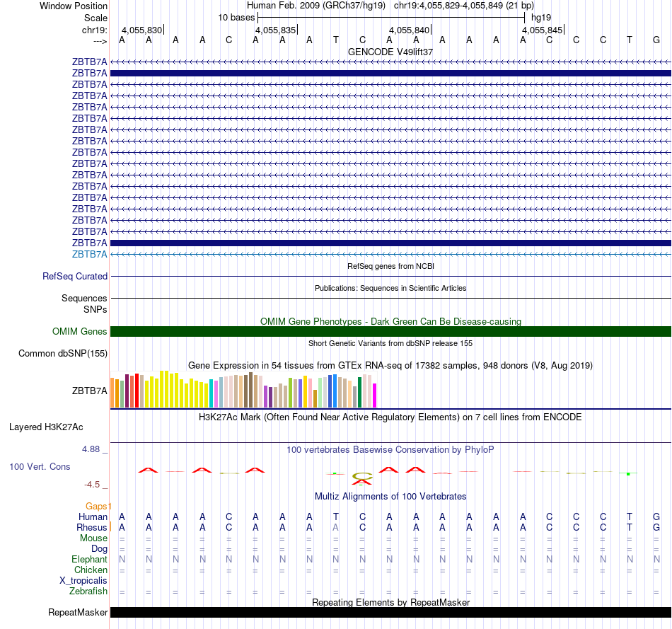This screenshot has width=672, height=629.
Task: Select the 'Human' alignment row label
Action: 93,517
